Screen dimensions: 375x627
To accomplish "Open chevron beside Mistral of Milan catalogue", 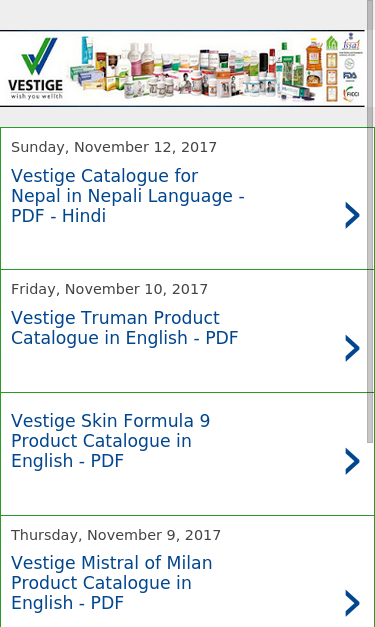I will pos(352,603).
